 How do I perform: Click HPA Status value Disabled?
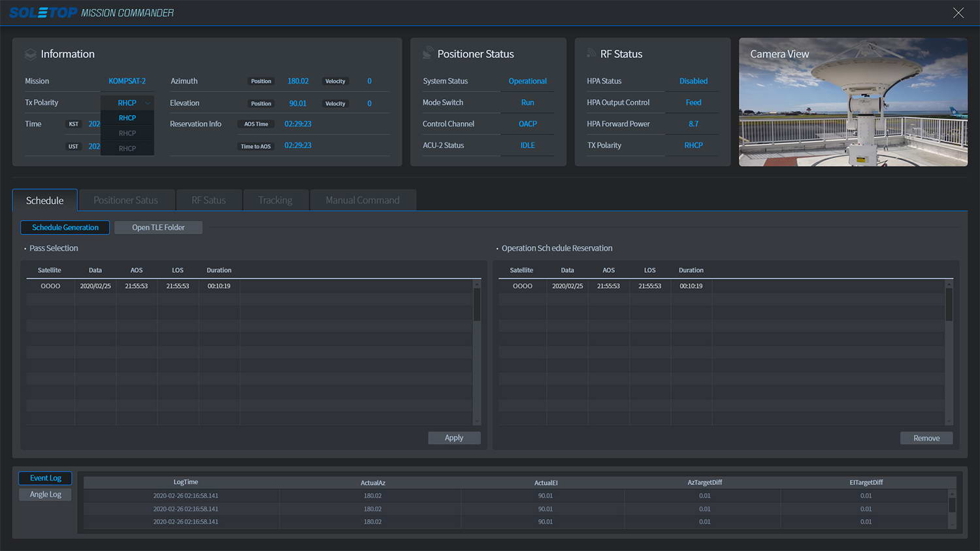tap(694, 81)
